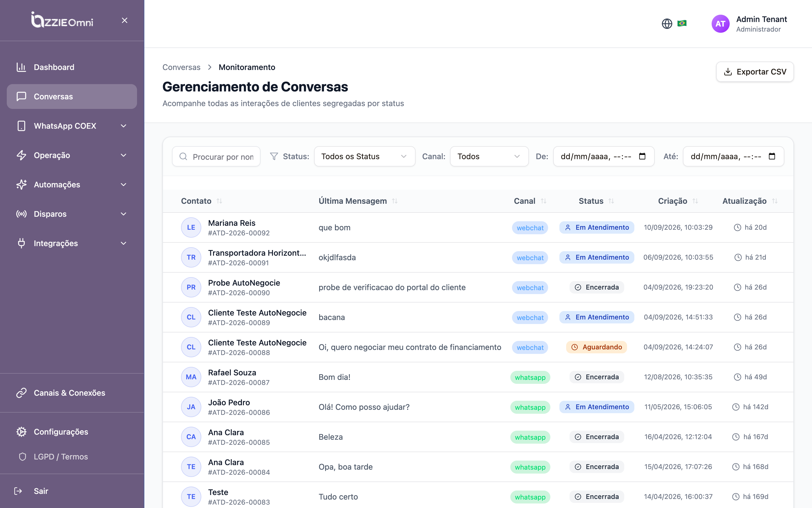The image size is (812, 508).
Task: Open calendar picker in Até date field
Action: (772, 156)
